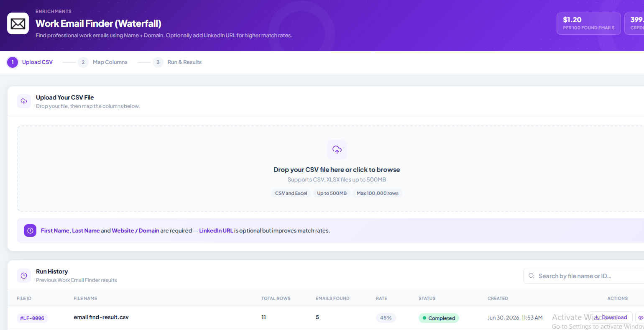Screen dimensions: 644x330
Task: Click the EMAILS FOUND column header
Action: [x=332, y=299]
